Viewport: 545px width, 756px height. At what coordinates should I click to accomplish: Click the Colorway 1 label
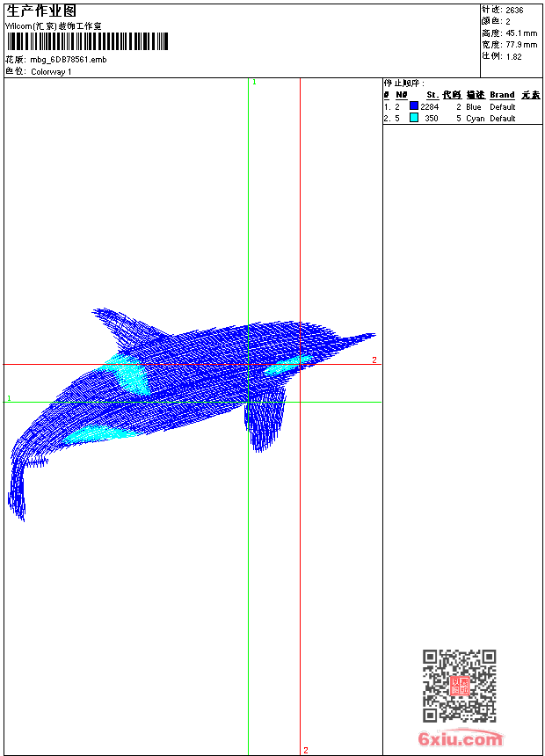pyautogui.click(x=51, y=71)
